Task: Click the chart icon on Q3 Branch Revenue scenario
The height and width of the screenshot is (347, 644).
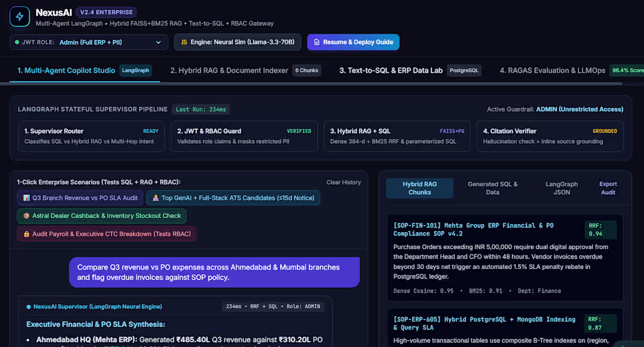Action: [x=26, y=198]
